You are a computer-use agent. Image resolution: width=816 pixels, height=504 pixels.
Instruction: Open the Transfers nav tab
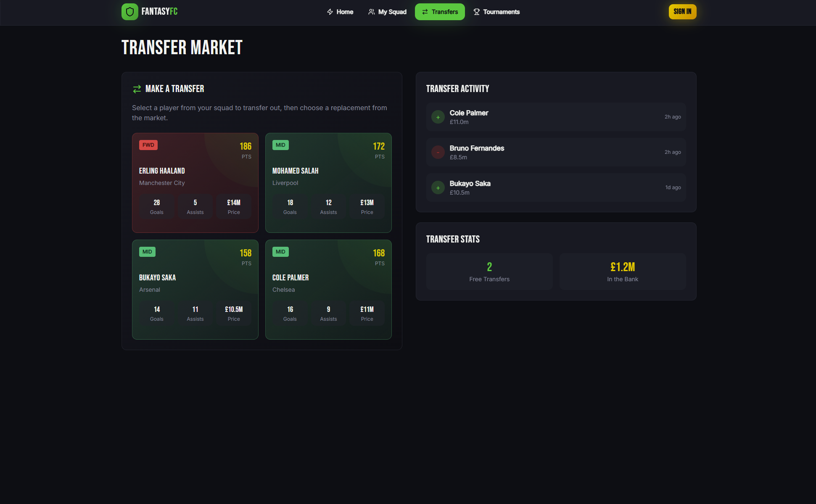click(439, 12)
